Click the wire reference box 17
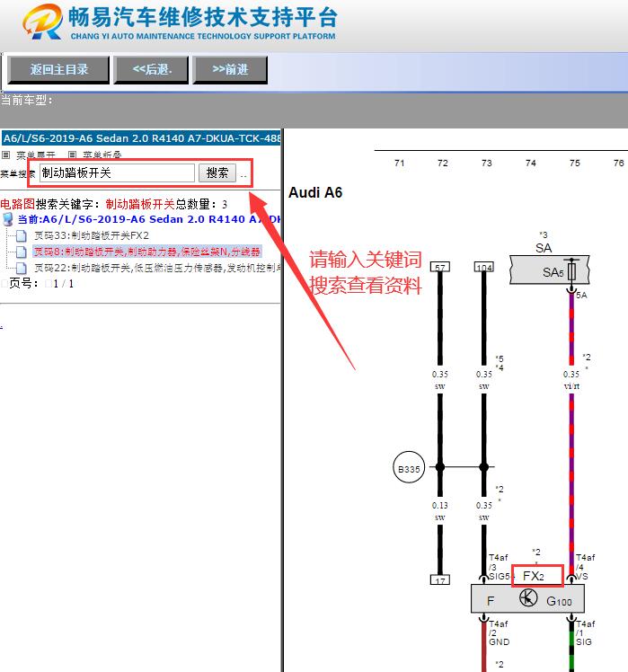Viewport: 628px width, 672px height. 440,579
